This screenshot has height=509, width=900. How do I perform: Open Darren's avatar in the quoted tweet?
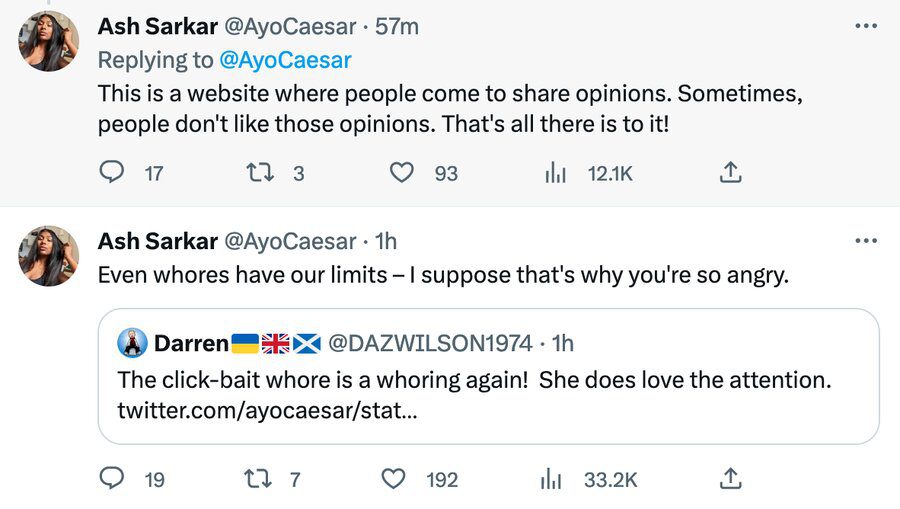[132, 343]
